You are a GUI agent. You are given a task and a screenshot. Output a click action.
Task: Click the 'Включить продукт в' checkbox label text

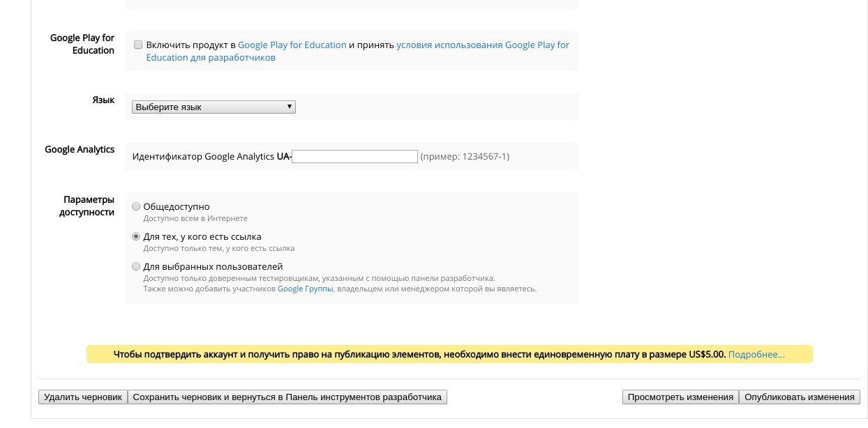coord(190,45)
